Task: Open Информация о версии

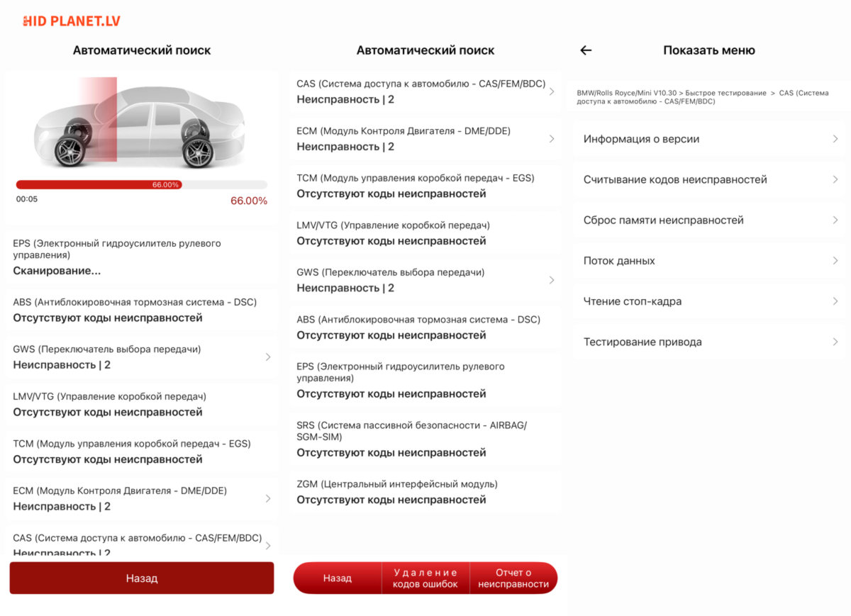Action: click(709, 139)
